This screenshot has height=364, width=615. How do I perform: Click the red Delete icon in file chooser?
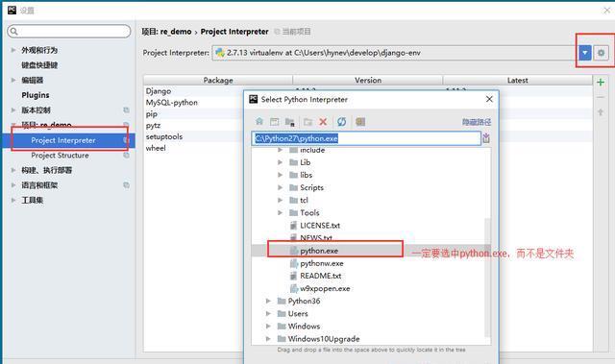[x=323, y=121]
